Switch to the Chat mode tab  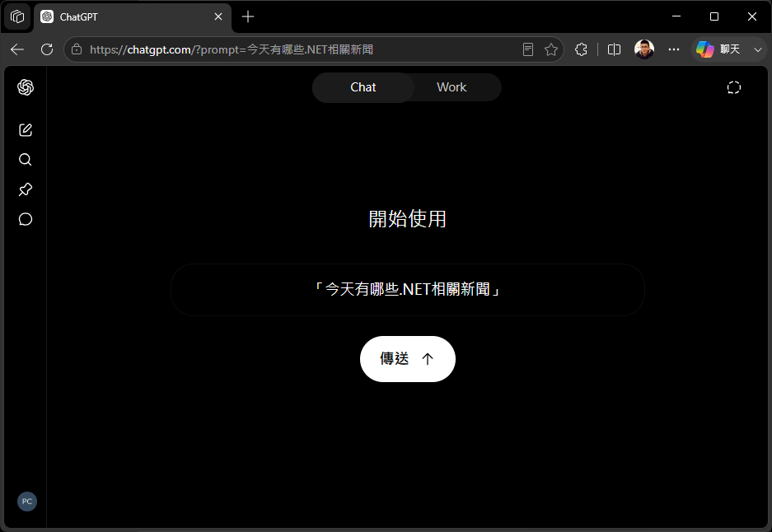tap(363, 87)
